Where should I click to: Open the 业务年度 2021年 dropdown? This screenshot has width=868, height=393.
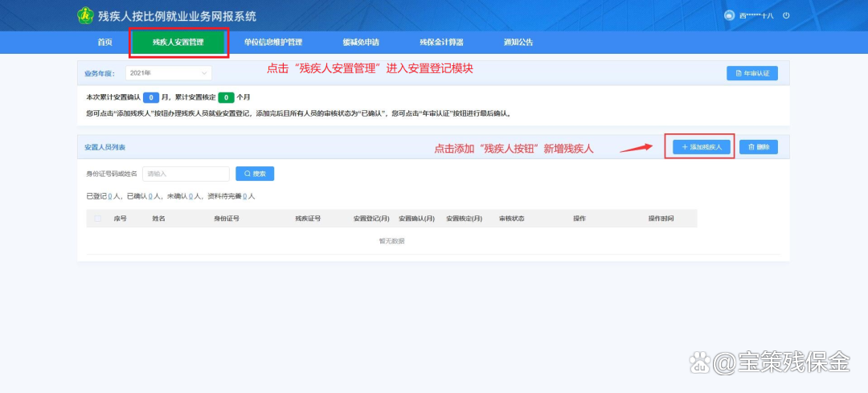pos(168,73)
